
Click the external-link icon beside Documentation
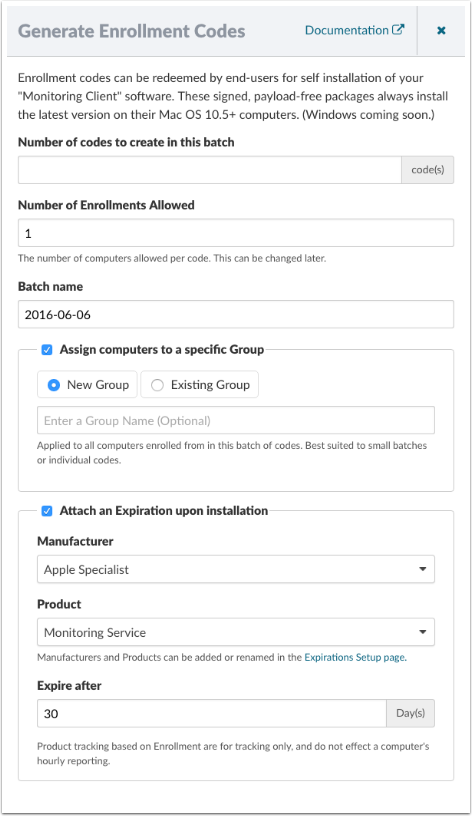398,30
